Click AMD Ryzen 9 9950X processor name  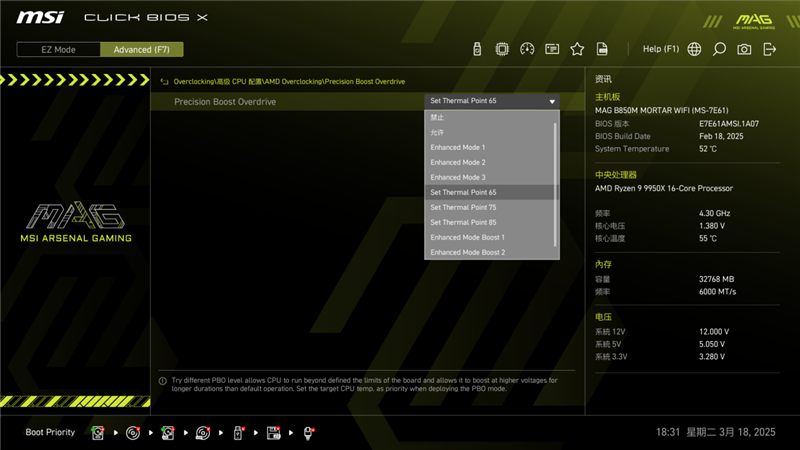click(664, 188)
